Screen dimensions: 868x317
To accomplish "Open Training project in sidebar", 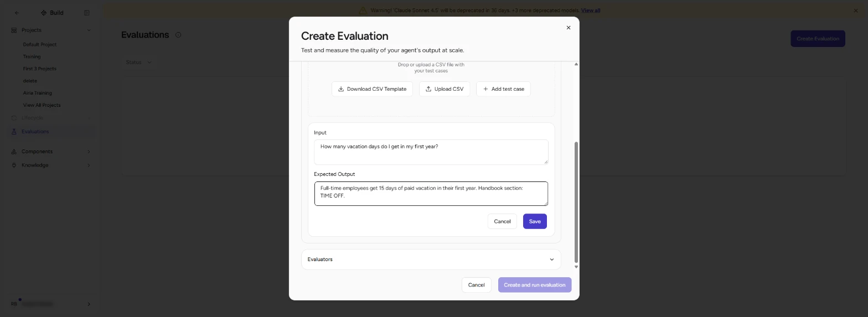I will pyautogui.click(x=32, y=56).
